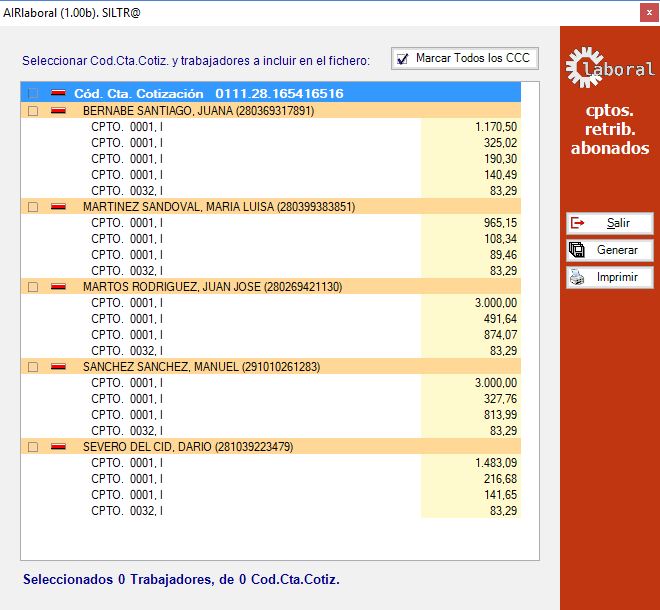Click the laboral gear logo
Screen dimensions: 660x610
[x=609, y=67]
